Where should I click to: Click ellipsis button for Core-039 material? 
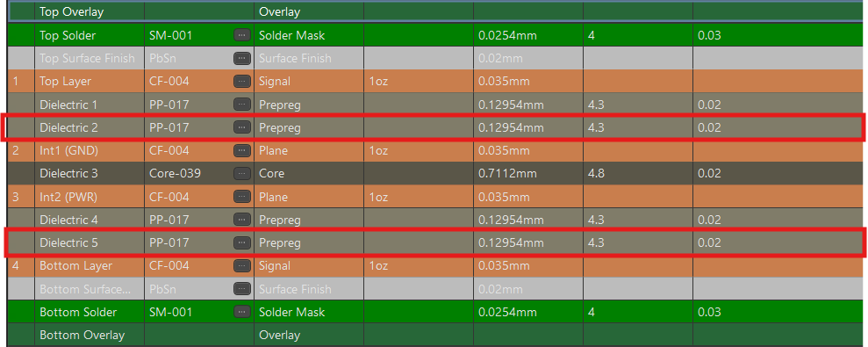pyautogui.click(x=242, y=174)
